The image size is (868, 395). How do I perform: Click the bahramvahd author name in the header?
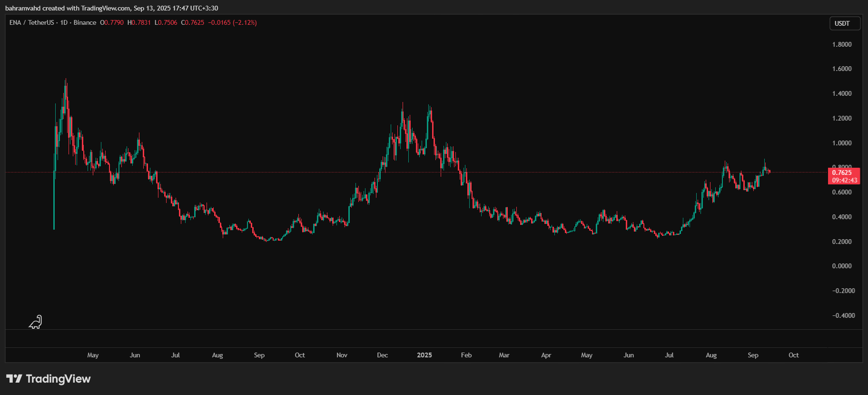point(22,8)
